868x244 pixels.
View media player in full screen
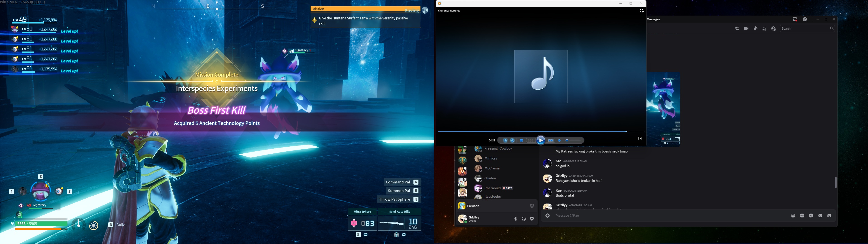pos(640,138)
